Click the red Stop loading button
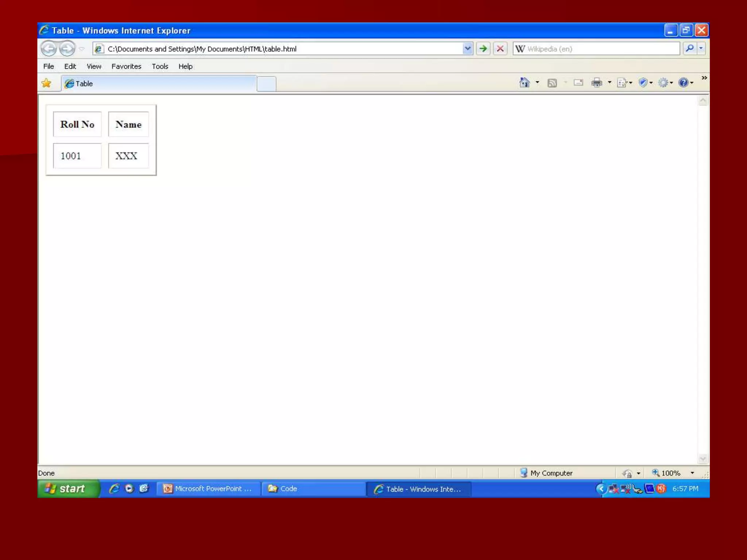This screenshot has height=560, width=747. (500, 48)
